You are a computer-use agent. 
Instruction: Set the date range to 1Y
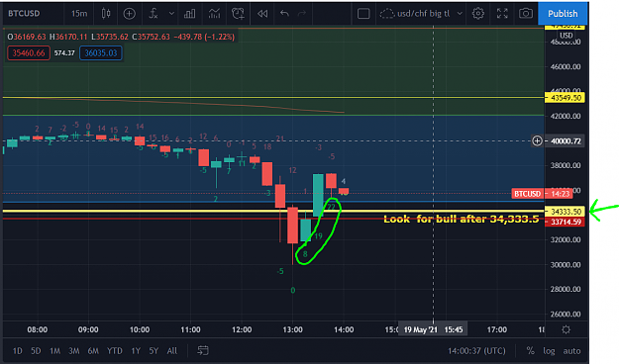136,350
